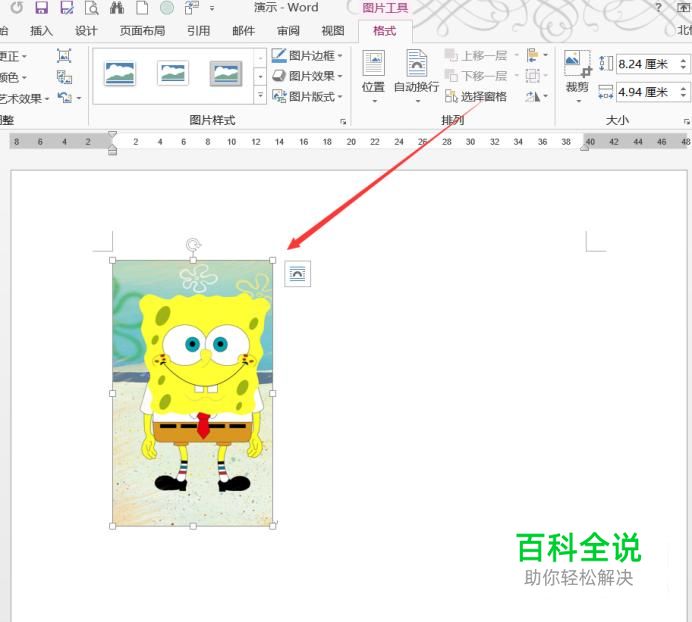The width and height of the screenshot is (692, 622).
Task: Apply the second white-framed picture style
Action: coord(173,73)
